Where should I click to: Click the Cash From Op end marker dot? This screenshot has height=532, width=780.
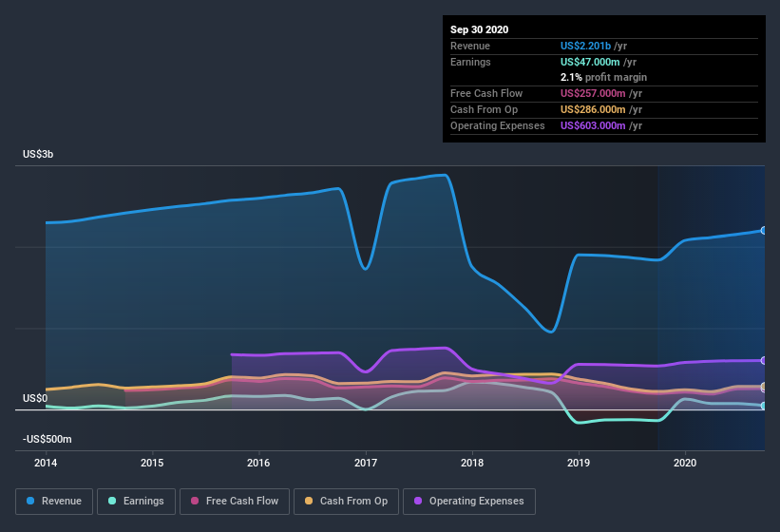point(764,387)
